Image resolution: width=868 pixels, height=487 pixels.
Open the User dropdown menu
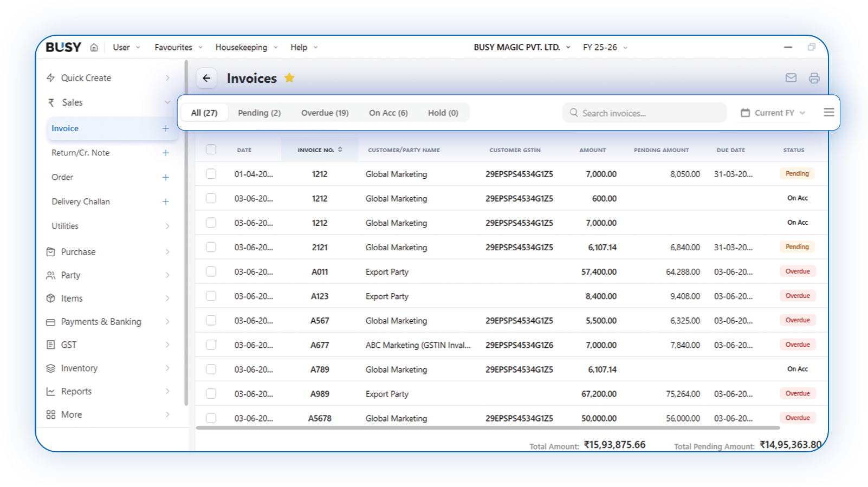coord(126,48)
